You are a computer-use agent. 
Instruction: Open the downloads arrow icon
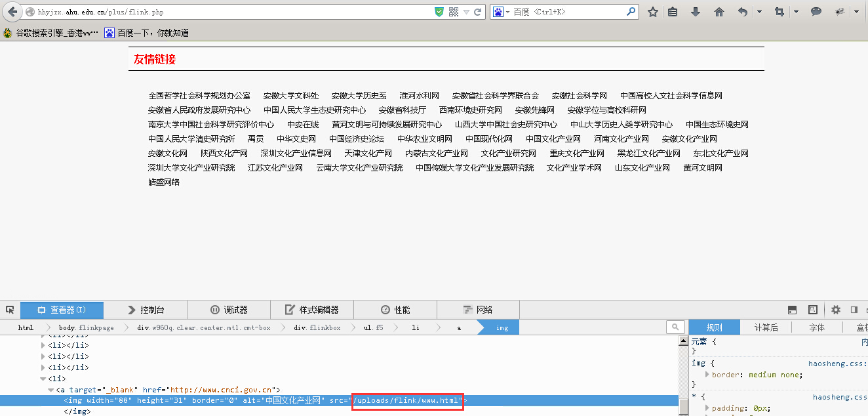click(696, 12)
